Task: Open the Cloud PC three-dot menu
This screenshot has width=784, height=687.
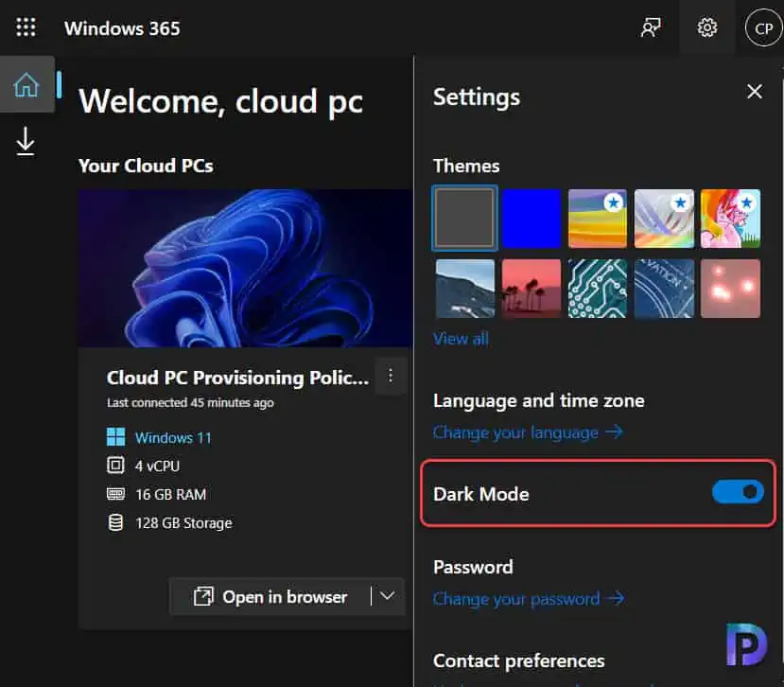Action: [390, 376]
